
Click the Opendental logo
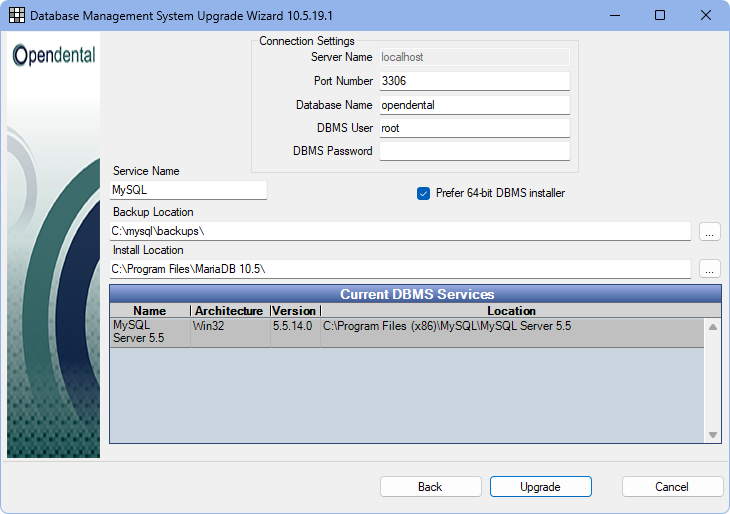54,55
